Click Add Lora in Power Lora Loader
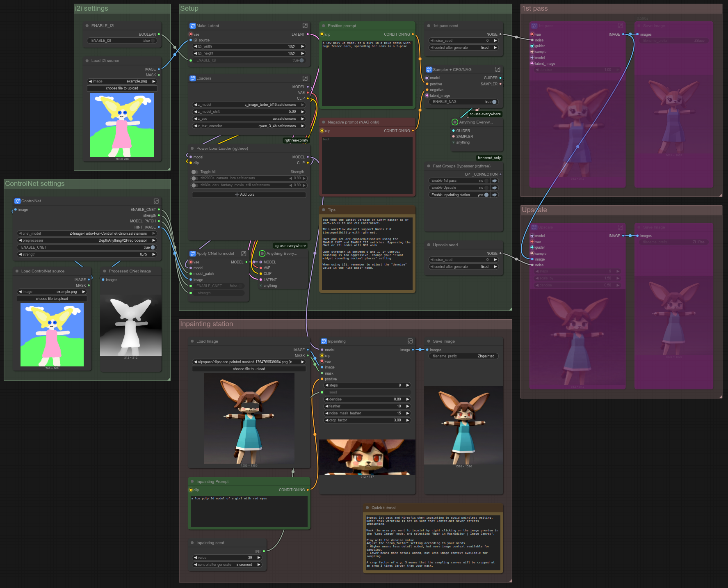The width and height of the screenshot is (728, 588). coord(249,195)
